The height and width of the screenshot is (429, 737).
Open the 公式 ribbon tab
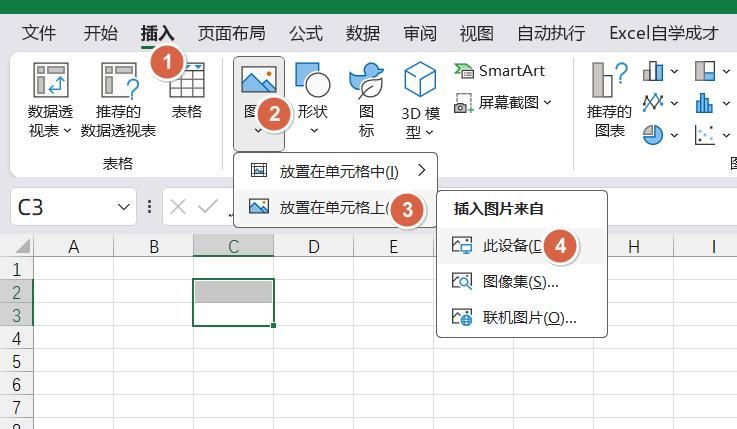tap(306, 33)
